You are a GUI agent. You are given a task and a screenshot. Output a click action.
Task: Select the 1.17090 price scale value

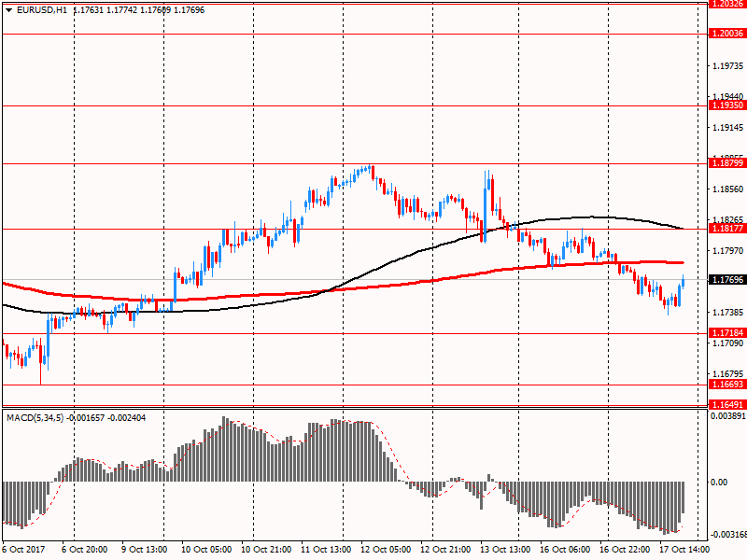pyautogui.click(x=727, y=343)
